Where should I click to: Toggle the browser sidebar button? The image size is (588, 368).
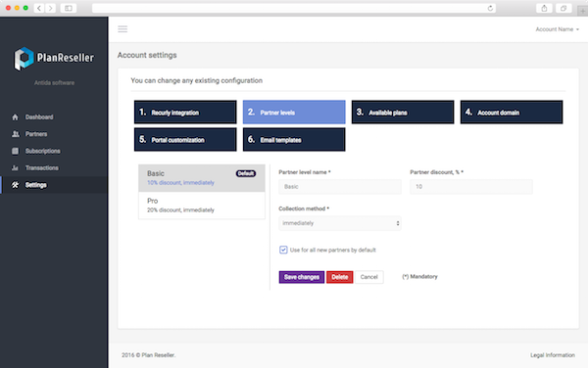click(x=69, y=8)
